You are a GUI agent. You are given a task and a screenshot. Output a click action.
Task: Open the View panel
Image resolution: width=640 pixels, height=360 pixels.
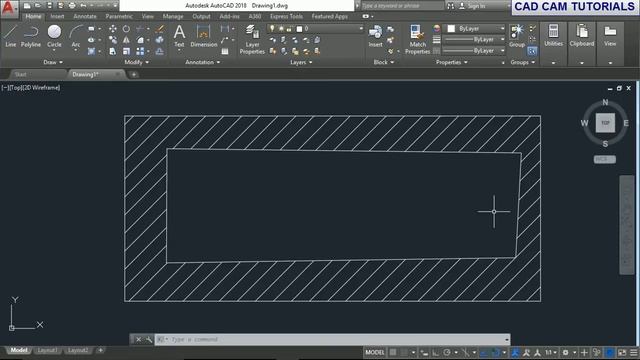pyautogui.click(x=610, y=36)
